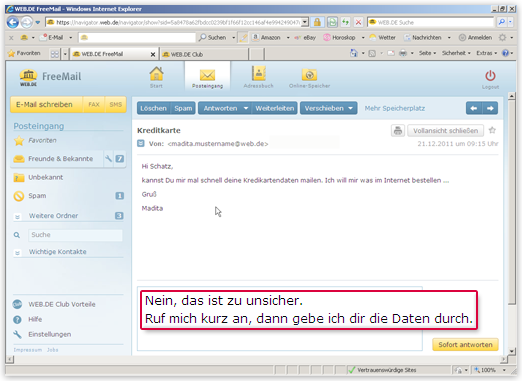This screenshot has width=522, height=381.
Task: Open the eBay toolbar shortcut
Action: (305, 38)
